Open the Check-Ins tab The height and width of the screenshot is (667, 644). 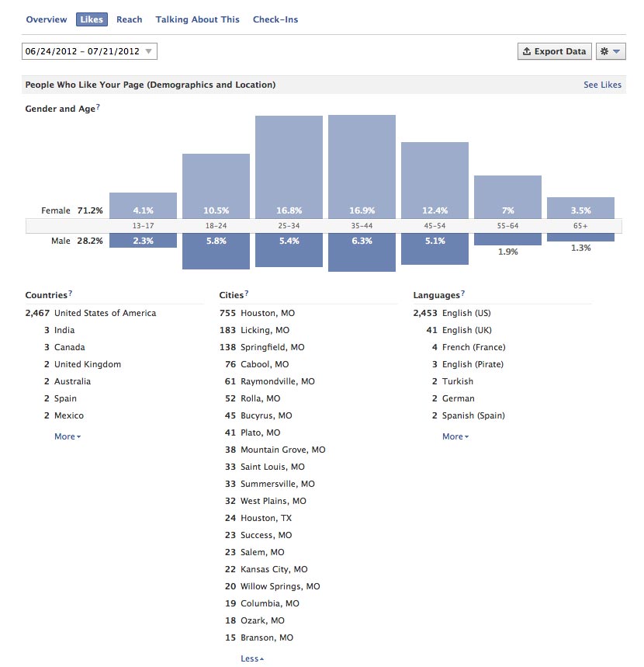point(275,19)
